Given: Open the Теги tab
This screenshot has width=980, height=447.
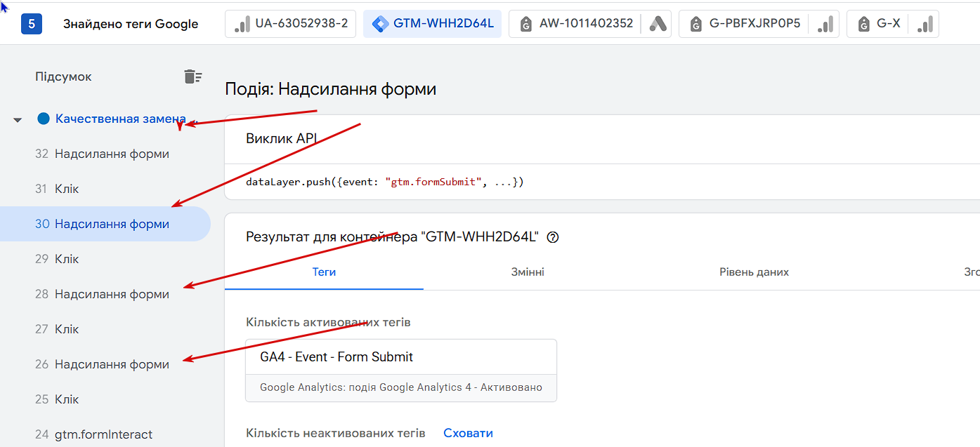Looking at the screenshot, I should (x=324, y=272).
